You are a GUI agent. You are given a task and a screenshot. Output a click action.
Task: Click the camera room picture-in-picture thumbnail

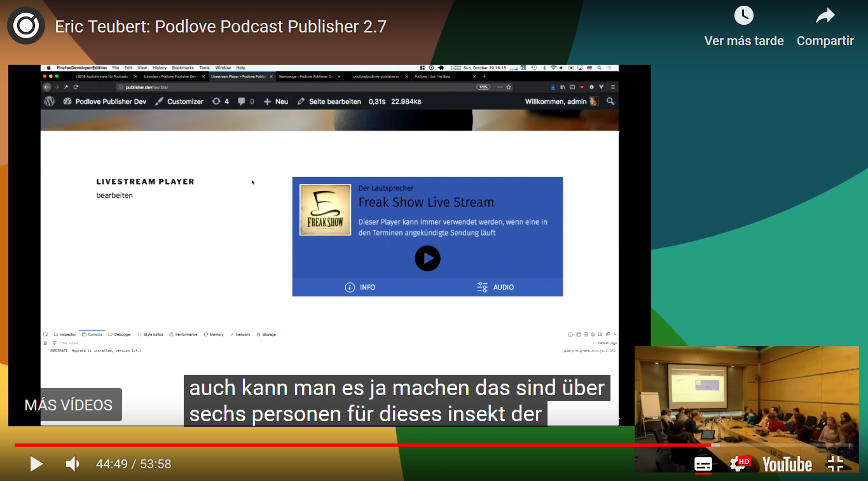pos(747,409)
